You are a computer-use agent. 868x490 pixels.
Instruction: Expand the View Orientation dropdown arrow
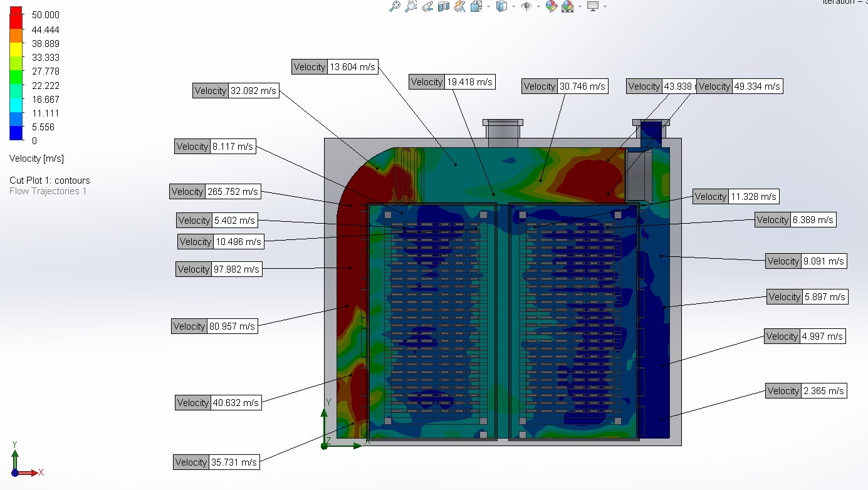(488, 6)
